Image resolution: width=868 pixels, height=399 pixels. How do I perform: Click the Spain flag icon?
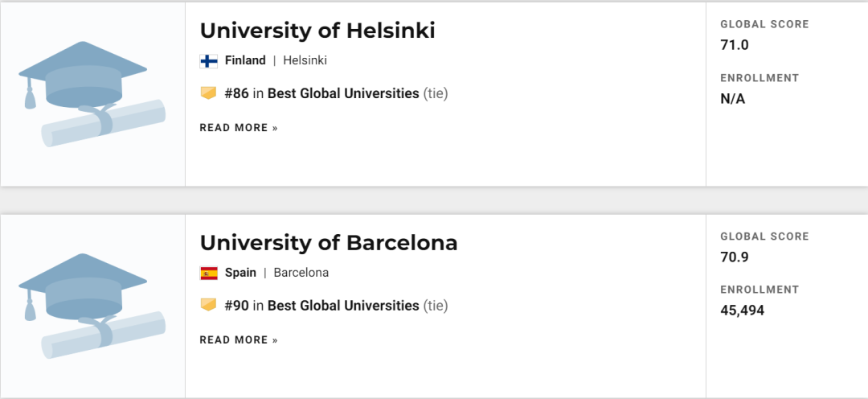pyautogui.click(x=208, y=273)
